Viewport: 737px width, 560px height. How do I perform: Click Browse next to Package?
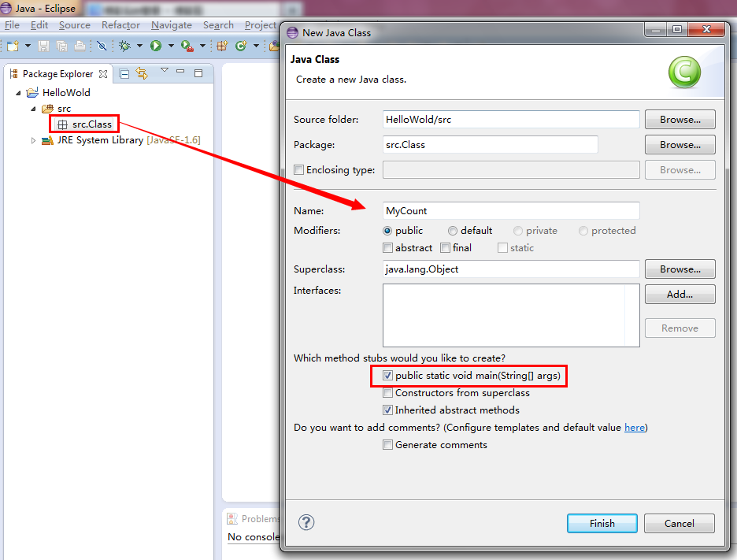point(680,145)
